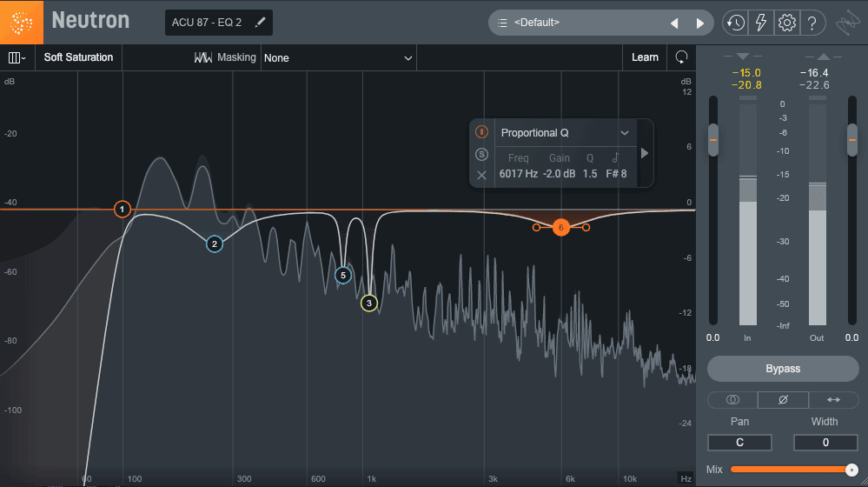Click the Learn button
Viewport: 868px width, 487px height.
(x=645, y=57)
